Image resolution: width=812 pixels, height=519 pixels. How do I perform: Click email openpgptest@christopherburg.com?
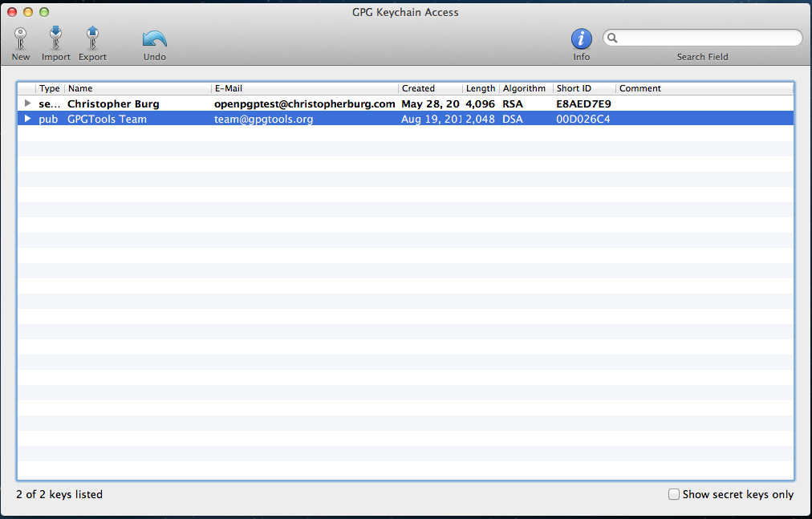[305, 103]
